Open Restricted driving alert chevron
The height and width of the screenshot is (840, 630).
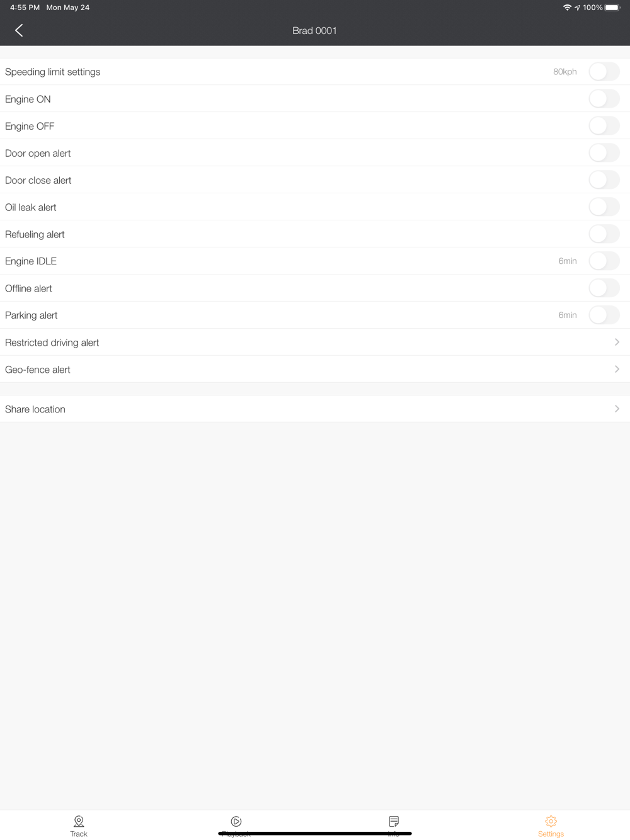(x=617, y=342)
